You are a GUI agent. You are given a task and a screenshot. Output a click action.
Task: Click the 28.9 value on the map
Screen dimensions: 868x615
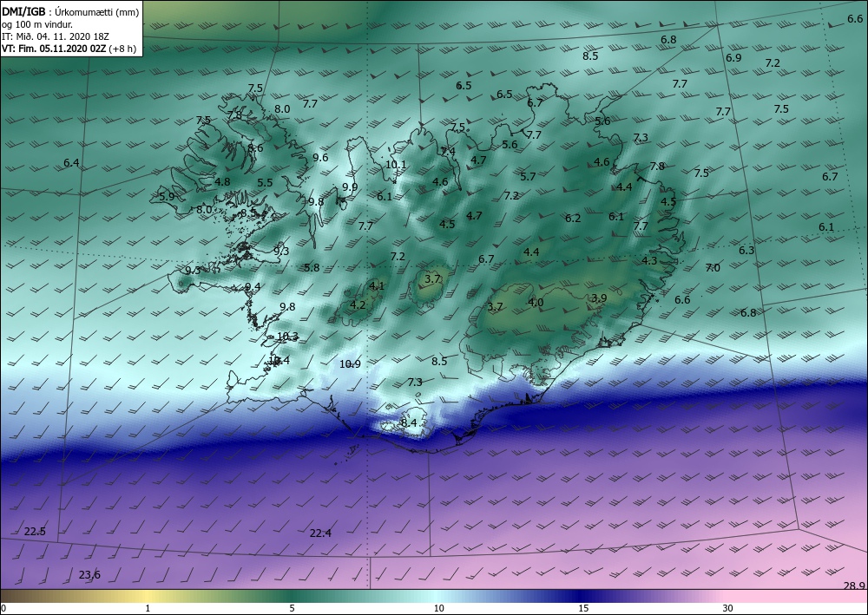(854, 586)
